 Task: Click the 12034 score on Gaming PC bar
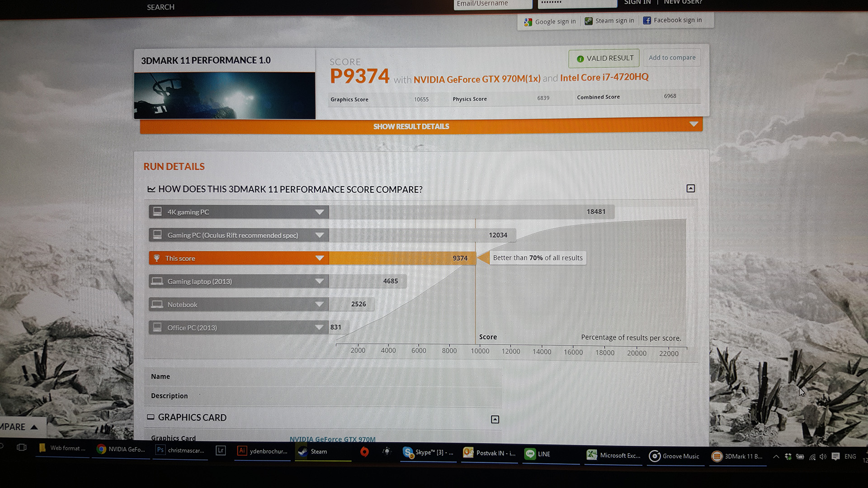pyautogui.click(x=498, y=235)
